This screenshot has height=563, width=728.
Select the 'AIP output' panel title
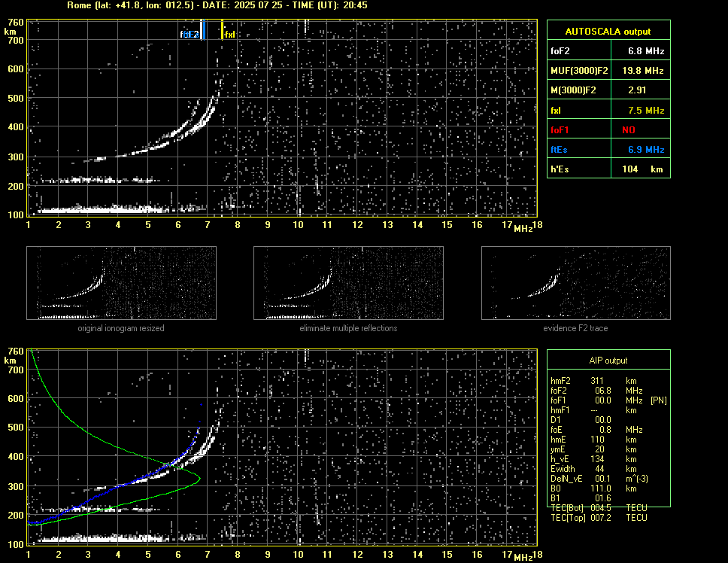[x=608, y=361]
